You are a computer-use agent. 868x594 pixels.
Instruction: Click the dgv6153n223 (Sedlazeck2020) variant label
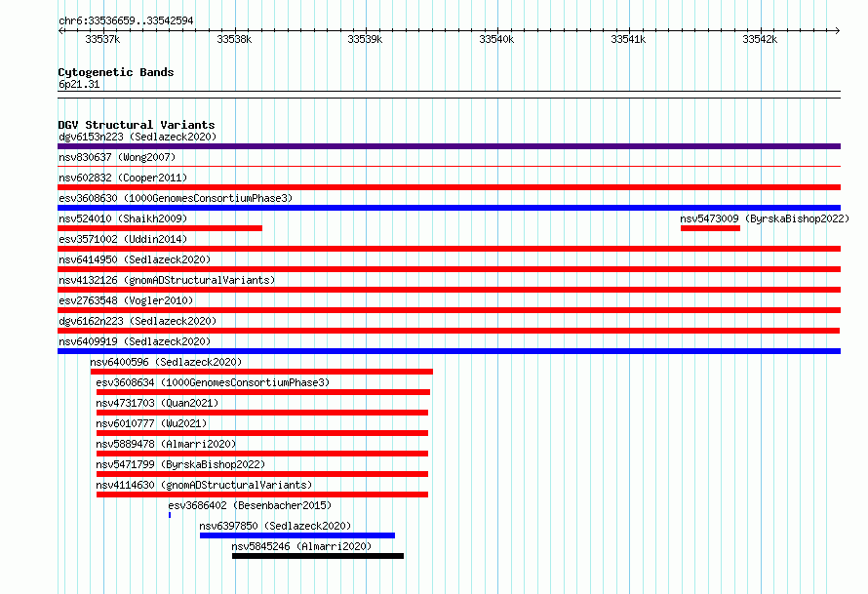(x=138, y=137)
